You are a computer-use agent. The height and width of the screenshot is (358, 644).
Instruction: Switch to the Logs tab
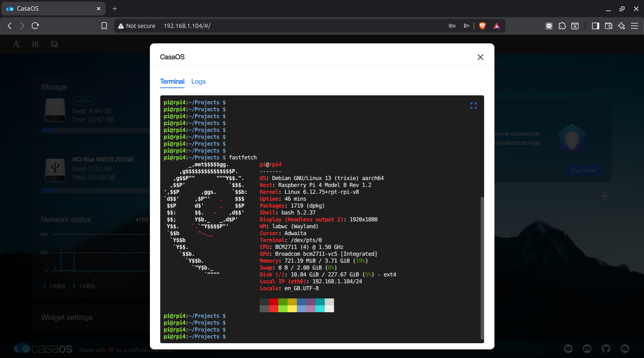198,82
